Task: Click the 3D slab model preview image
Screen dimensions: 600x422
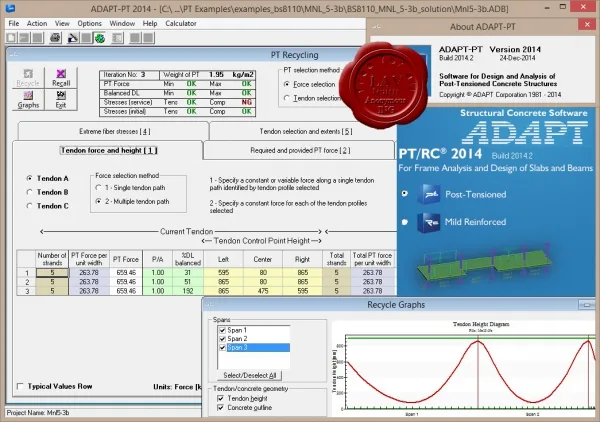Action: [x=484, y=266]
